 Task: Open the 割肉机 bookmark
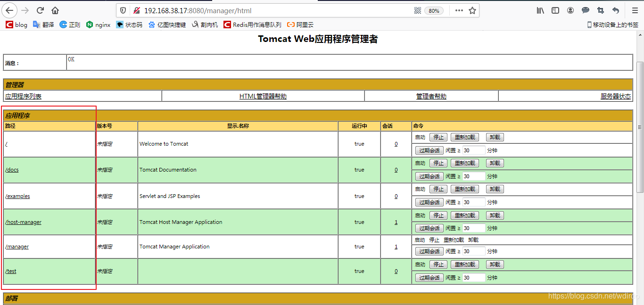[205, 25]
